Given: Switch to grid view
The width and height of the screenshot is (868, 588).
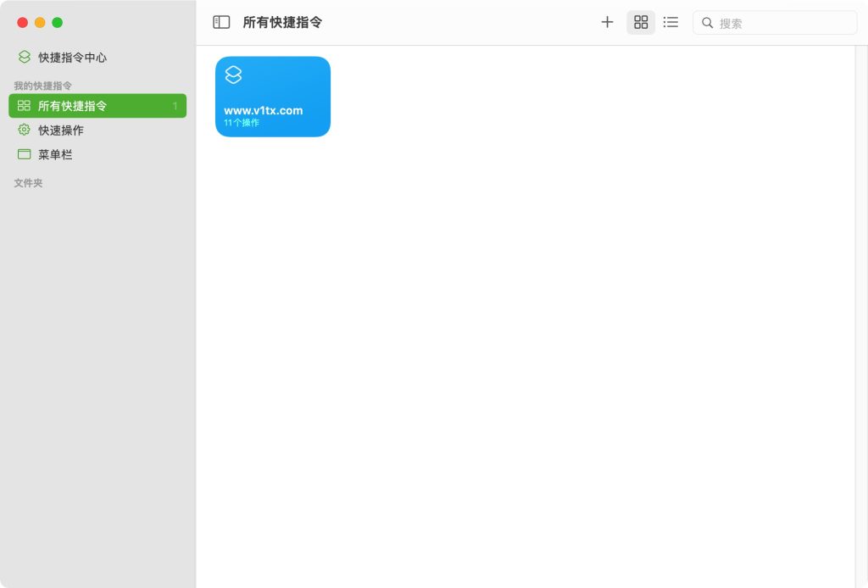Looking at the screenshot, I should point(641,22).
